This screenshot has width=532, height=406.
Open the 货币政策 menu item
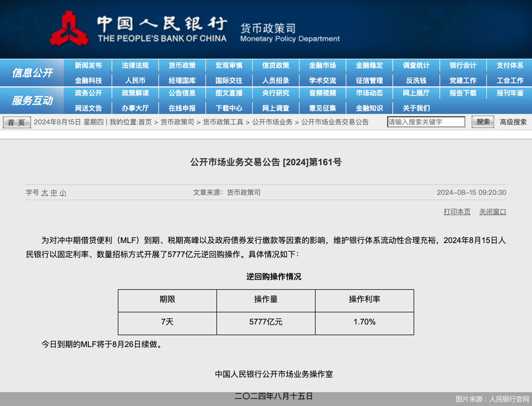click(x=182, y=65)
